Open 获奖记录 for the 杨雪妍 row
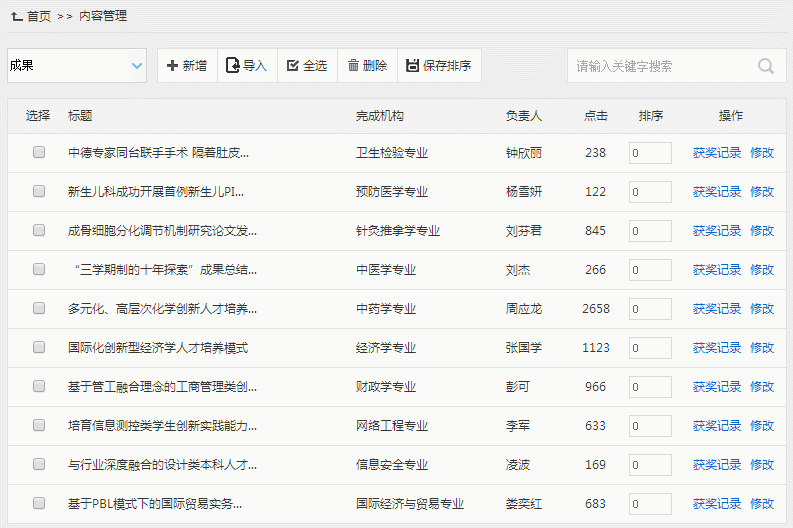The image size is (793, 528). (716, 192)
